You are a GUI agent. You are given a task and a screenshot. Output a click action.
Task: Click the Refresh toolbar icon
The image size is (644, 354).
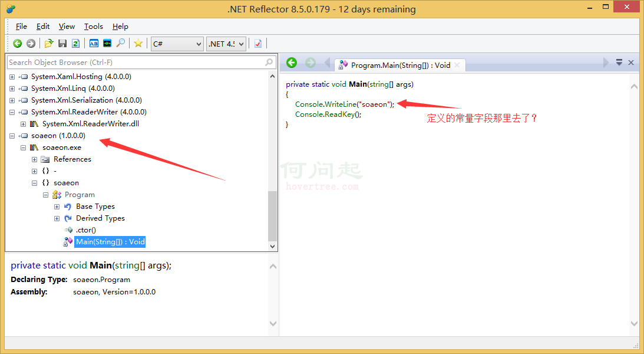tap(75, 43)
